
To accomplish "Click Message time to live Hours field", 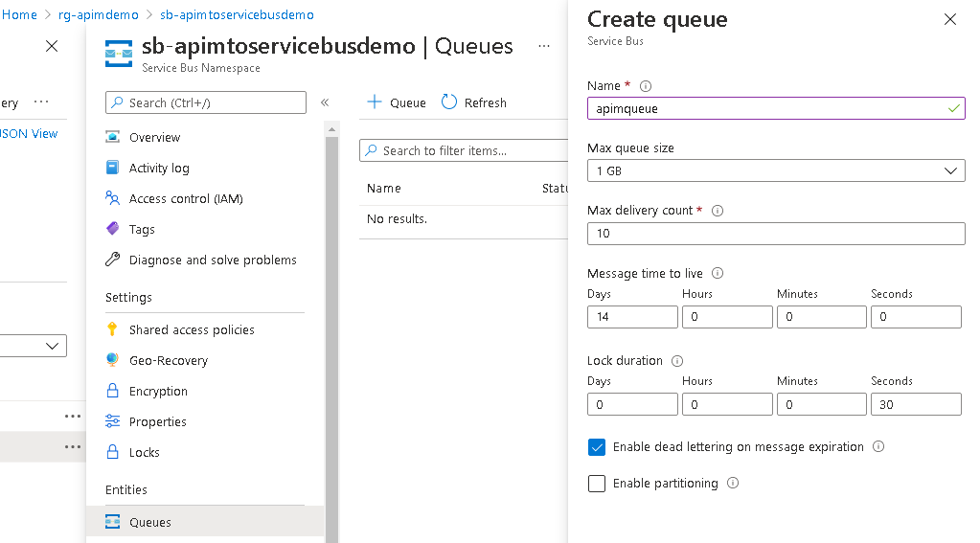I will 727,317.
